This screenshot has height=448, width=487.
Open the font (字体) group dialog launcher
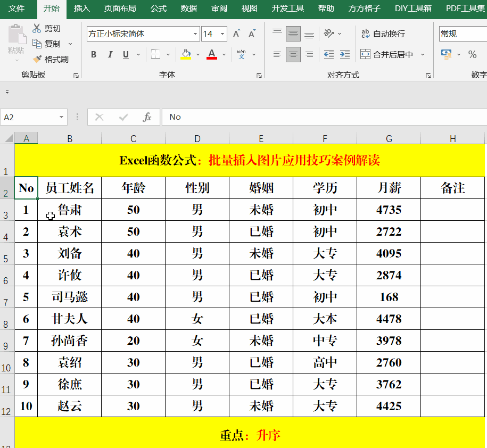point(259,76)
